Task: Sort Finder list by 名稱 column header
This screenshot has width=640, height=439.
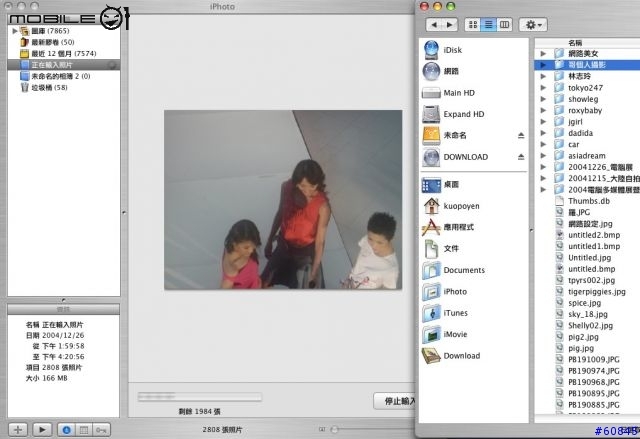Action: click(587, 43)
